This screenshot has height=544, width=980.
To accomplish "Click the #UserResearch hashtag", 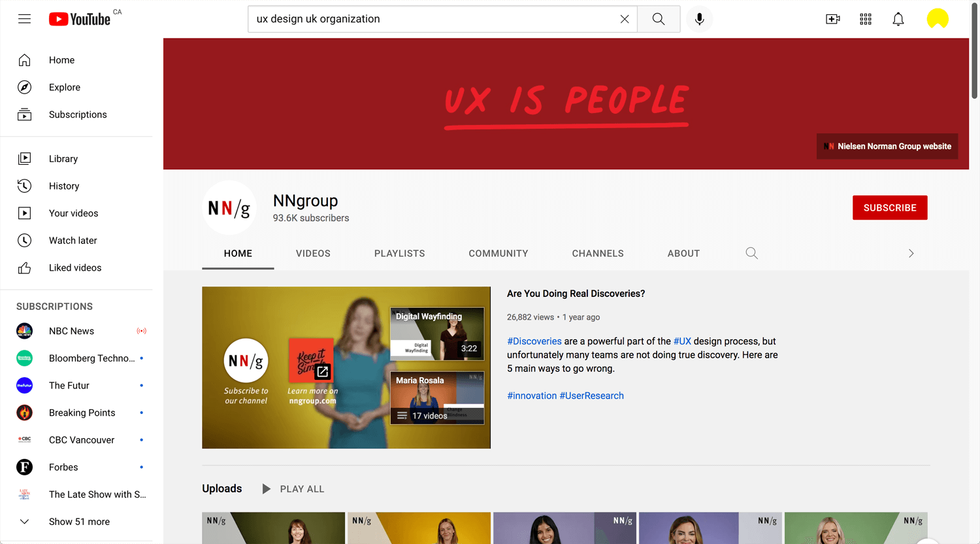I will coord(591,396).
